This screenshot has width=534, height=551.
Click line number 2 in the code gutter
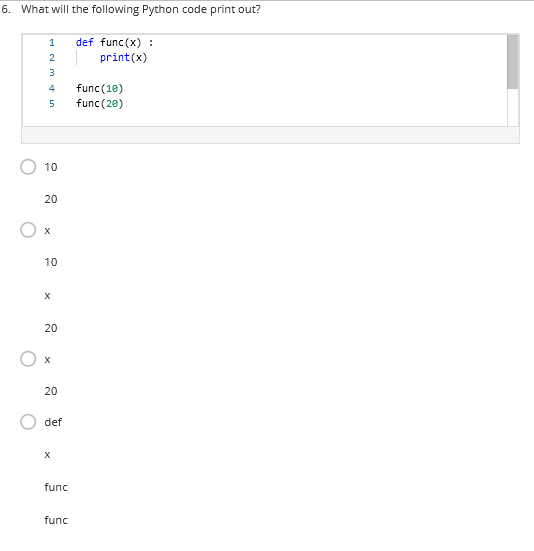click(x=52, y=58)
